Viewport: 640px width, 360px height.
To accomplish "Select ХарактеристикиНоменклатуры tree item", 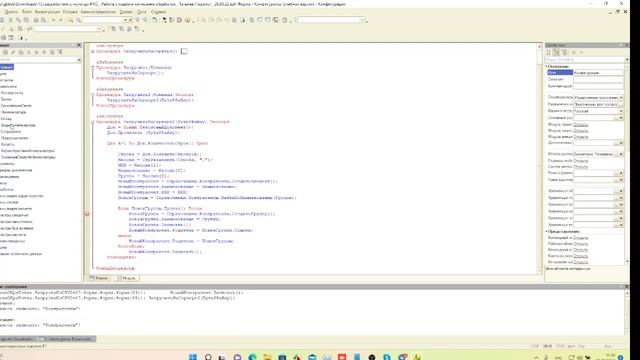I will pyautogui.click(x=27, y=151).
